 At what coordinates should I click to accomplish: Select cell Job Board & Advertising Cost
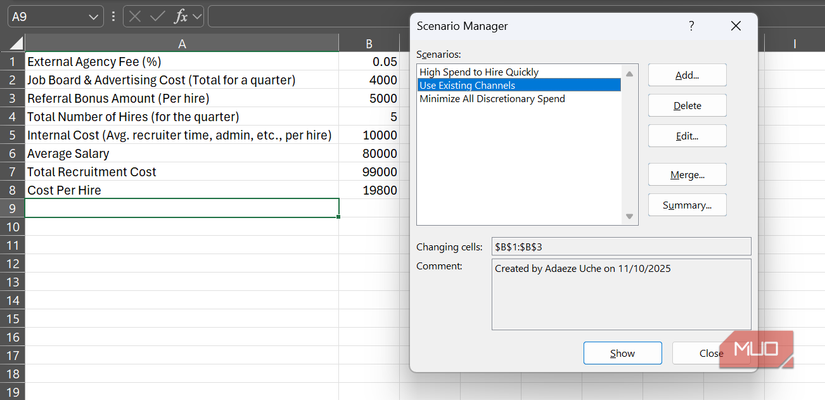[182, 80]
